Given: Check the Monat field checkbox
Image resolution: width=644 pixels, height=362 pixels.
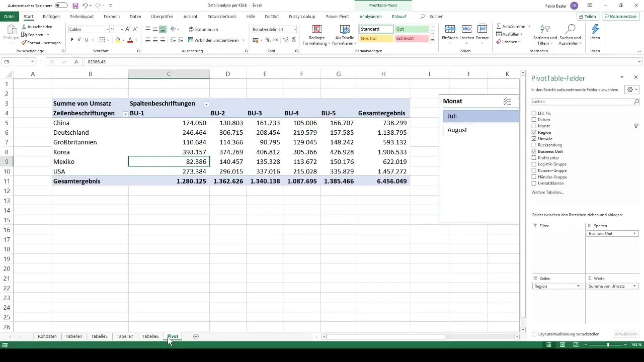Looking at the screenshot, I should pos(534,126).
